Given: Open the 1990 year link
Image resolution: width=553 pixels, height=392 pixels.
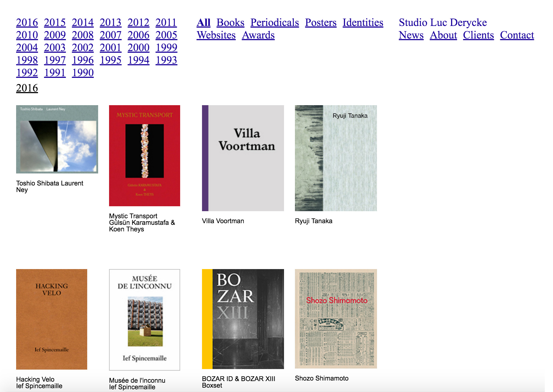Looking at the screenshot, I should click(83, 73).
